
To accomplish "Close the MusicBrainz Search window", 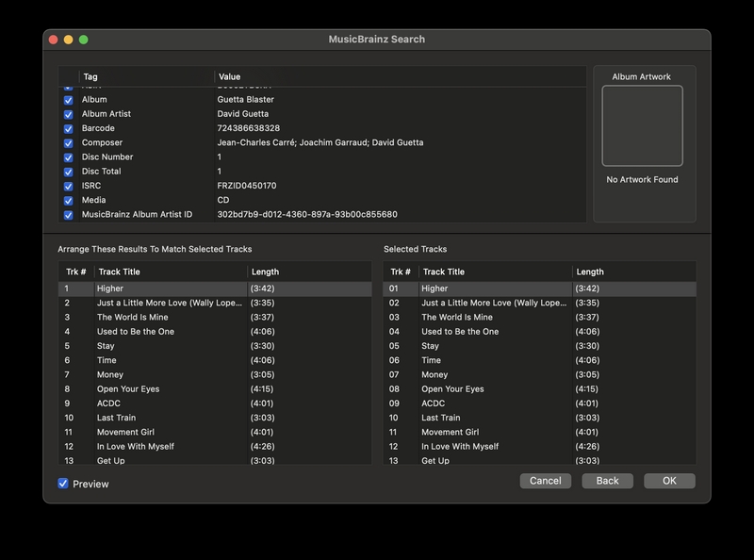I will [54, 40].
